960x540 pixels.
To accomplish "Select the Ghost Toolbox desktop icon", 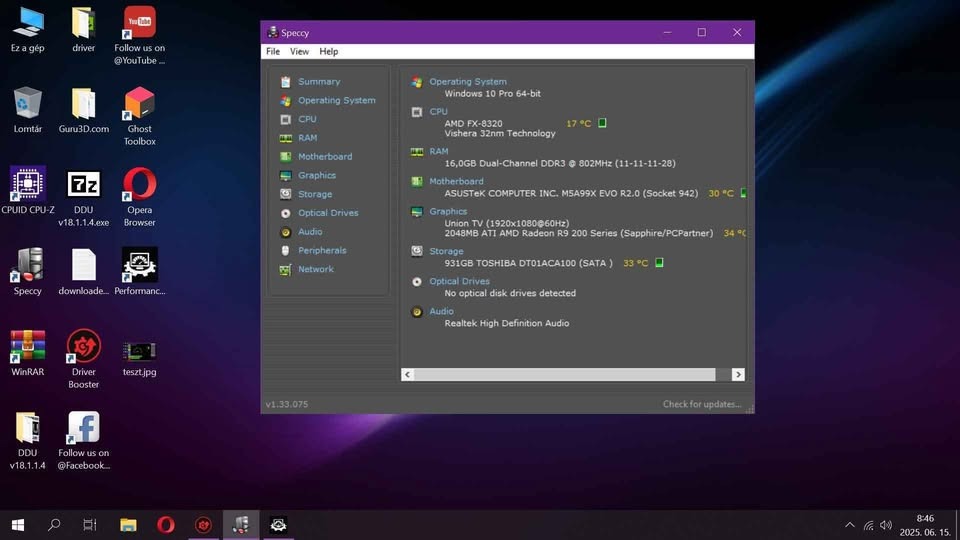I will (140, 116).
